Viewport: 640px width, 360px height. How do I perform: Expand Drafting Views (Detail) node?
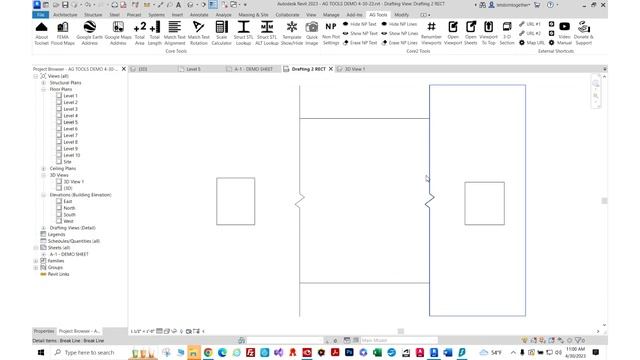click(x=43, y=228)
